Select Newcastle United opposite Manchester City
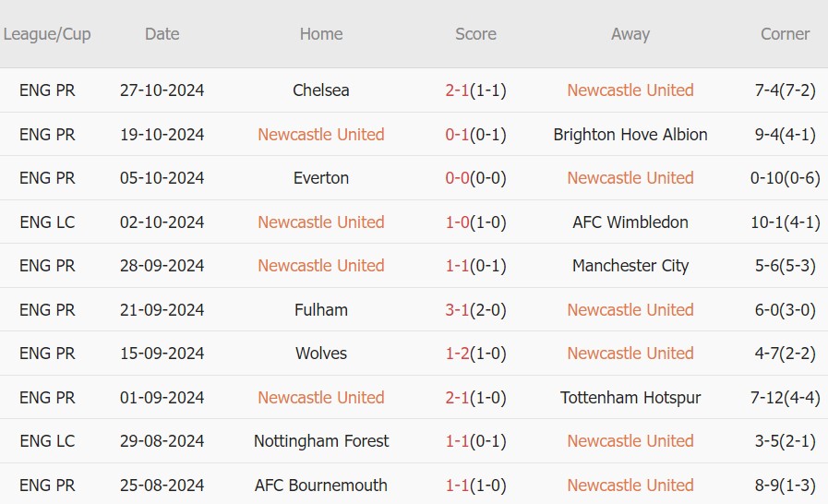Screen dimensions: 828x504 [x=320, y=266]
